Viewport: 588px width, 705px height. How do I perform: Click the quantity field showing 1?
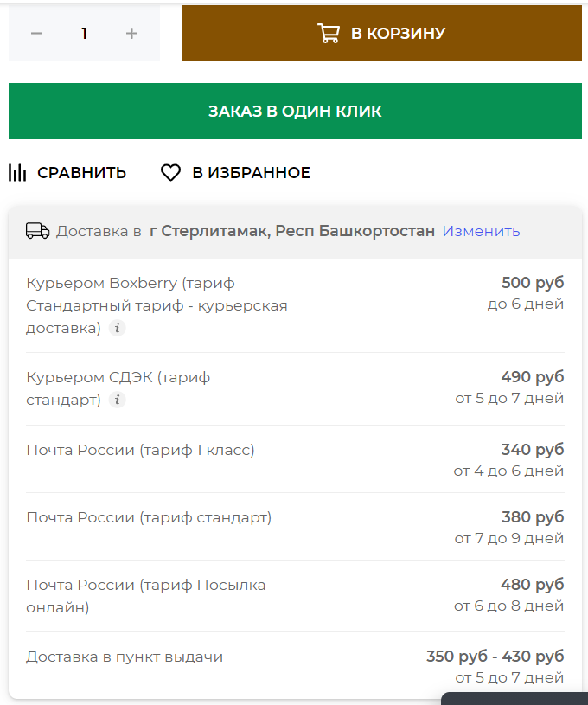[84, 33]
